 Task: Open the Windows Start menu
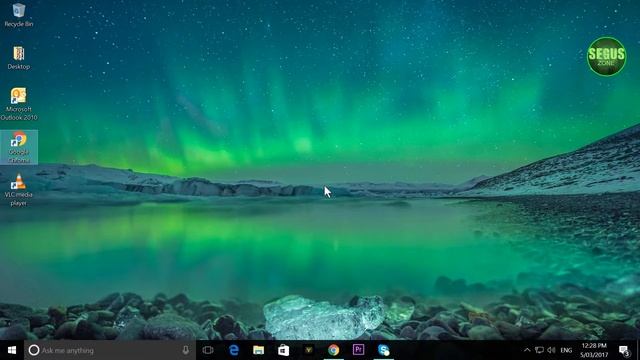point(12,350)
